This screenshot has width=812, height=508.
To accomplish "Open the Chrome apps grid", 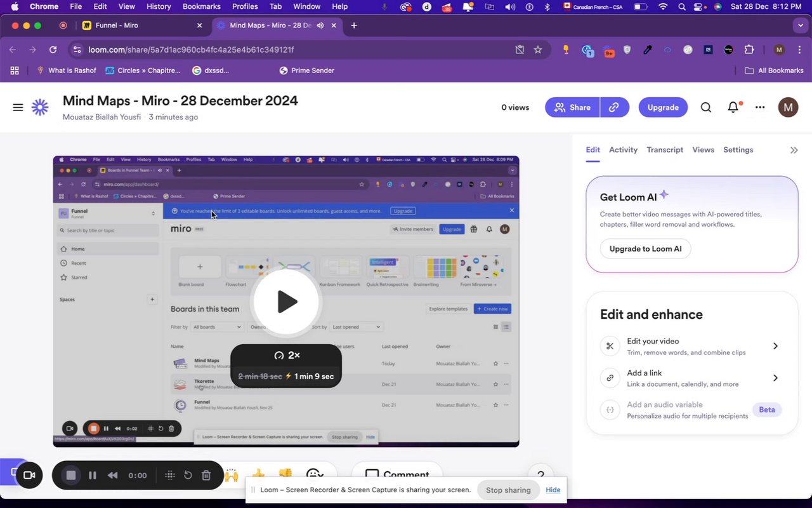I will [15, 70].
